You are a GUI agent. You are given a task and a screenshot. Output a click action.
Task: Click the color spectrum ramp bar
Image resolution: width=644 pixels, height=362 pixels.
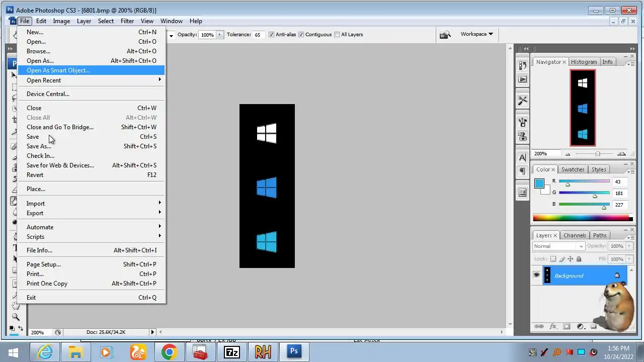pos(583,218)
